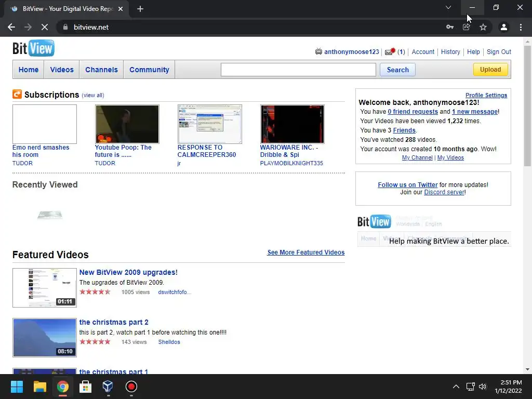Go to My Videos

pos(450,157)
